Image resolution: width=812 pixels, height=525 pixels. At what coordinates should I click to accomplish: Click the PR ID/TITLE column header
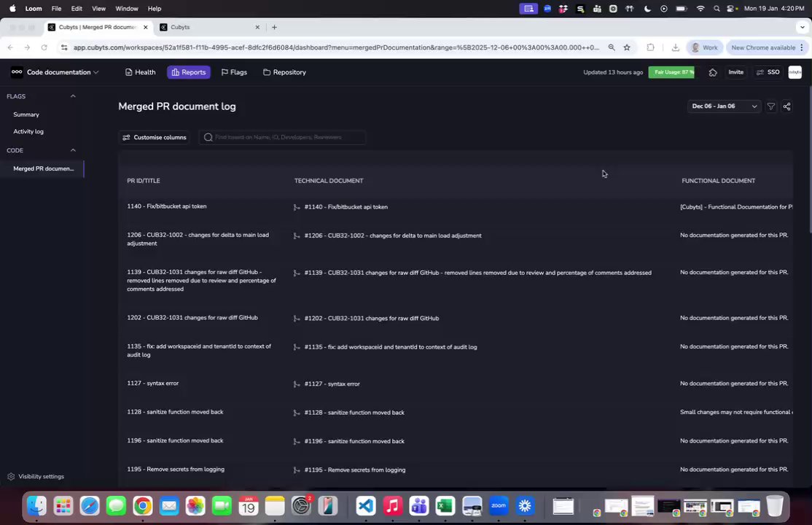[144, 181]
